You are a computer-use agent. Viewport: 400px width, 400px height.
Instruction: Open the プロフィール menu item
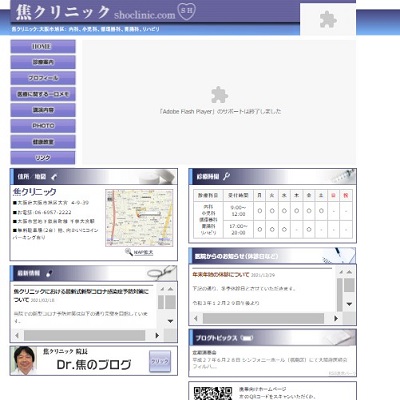[x=43, y=78]
